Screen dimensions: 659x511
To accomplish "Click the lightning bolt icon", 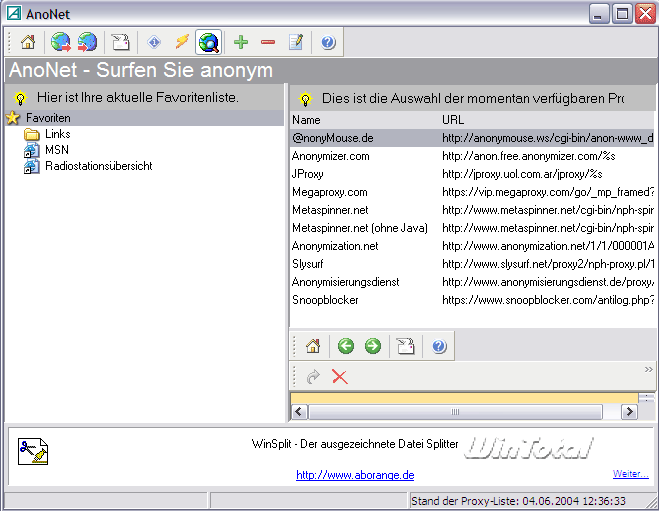I will (182, 42).
